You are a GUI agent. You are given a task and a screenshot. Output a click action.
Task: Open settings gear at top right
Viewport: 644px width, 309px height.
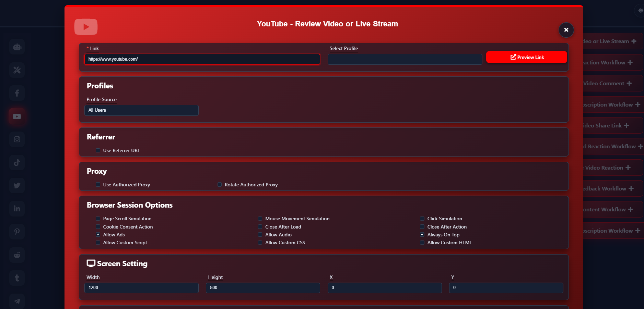click(640, 11)
